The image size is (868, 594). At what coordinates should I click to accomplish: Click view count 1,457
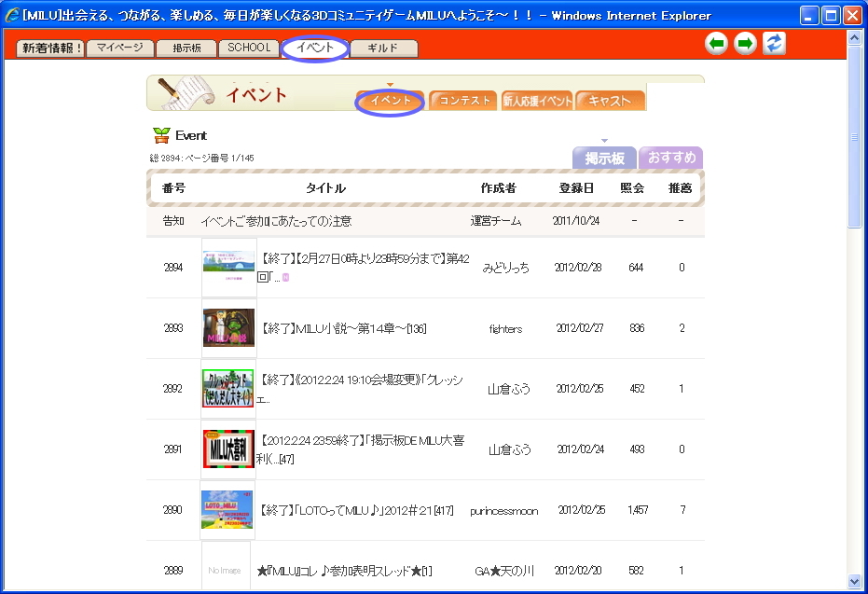click(x=638, y=510)
